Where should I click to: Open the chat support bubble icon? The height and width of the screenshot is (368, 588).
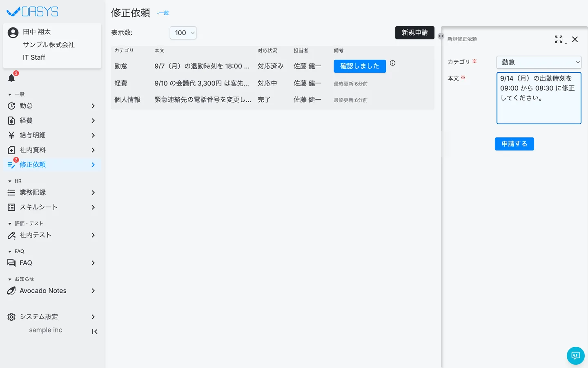(x=576, y=356)
